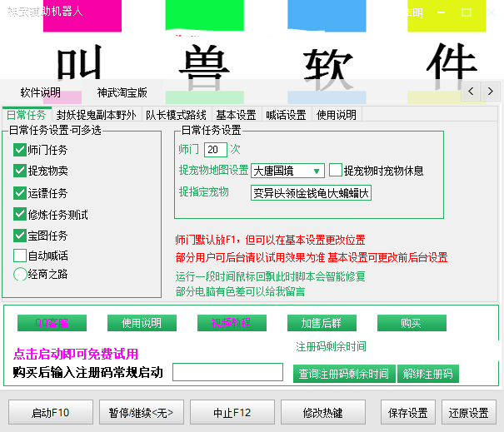Screen dimensions: 504x432
Task: Open the 封妖捉鬼副本野外 tab
Action: click(97, 115)
